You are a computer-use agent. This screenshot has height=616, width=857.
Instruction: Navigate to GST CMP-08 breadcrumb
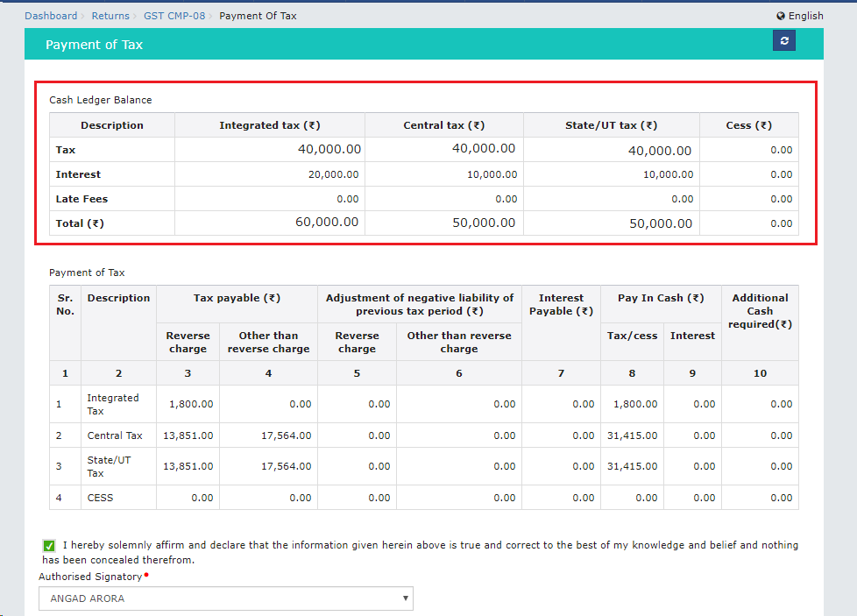[174, 16]
